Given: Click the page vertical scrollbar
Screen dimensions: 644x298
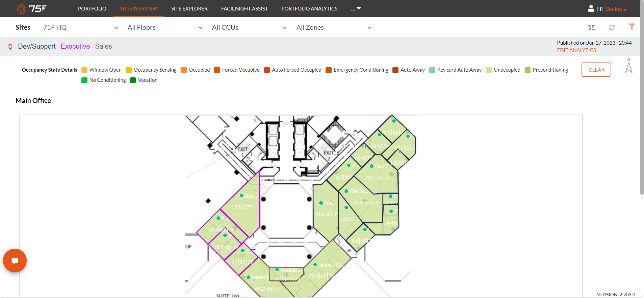Looking at the screenshot, I should click(642, 98).
